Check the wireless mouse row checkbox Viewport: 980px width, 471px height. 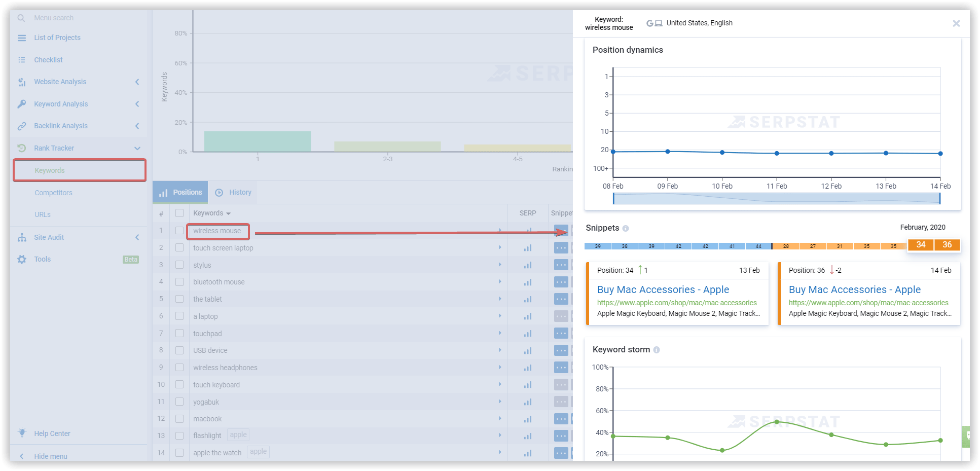(179, 231)
